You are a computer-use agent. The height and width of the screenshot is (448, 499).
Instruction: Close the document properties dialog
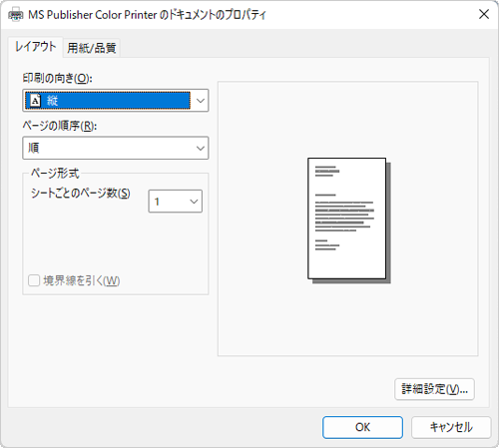(x=484, y=14)
